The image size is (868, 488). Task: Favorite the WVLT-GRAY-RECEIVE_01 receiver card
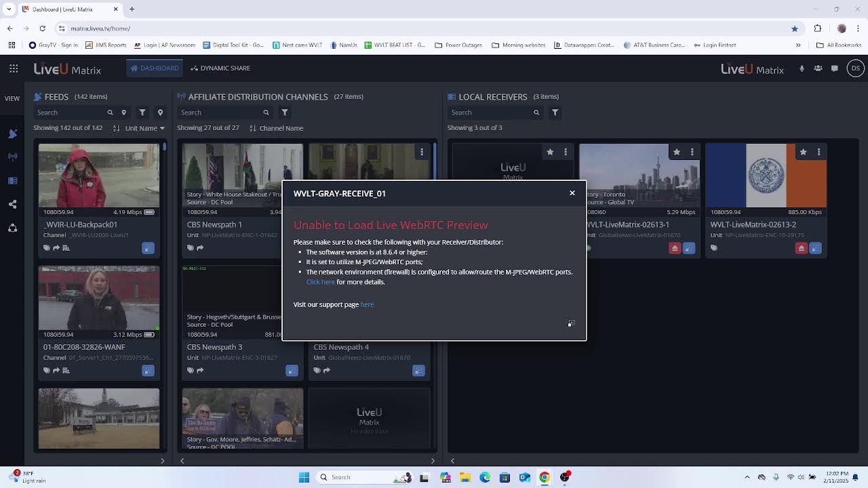click(x=550, y=152)
